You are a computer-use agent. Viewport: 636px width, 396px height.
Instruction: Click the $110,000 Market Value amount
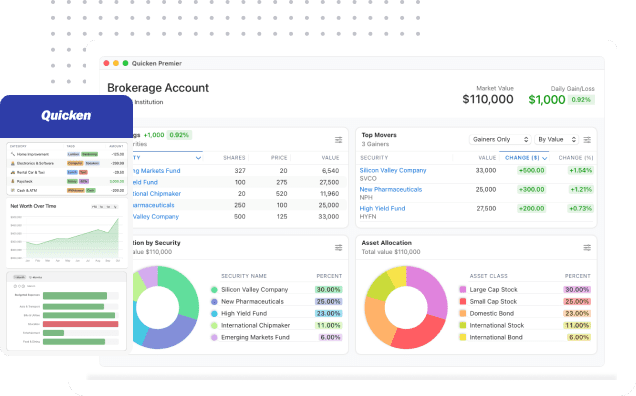click(x=488, y=99)
